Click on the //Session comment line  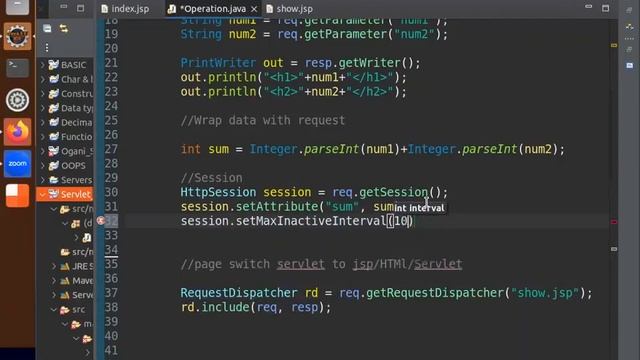pyautogui.click(x=211, y=178)
